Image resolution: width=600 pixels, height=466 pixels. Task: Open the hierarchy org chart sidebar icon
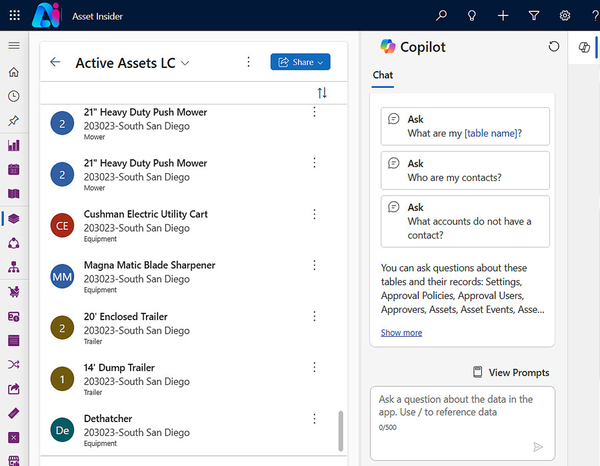click(x=14, y=267)
